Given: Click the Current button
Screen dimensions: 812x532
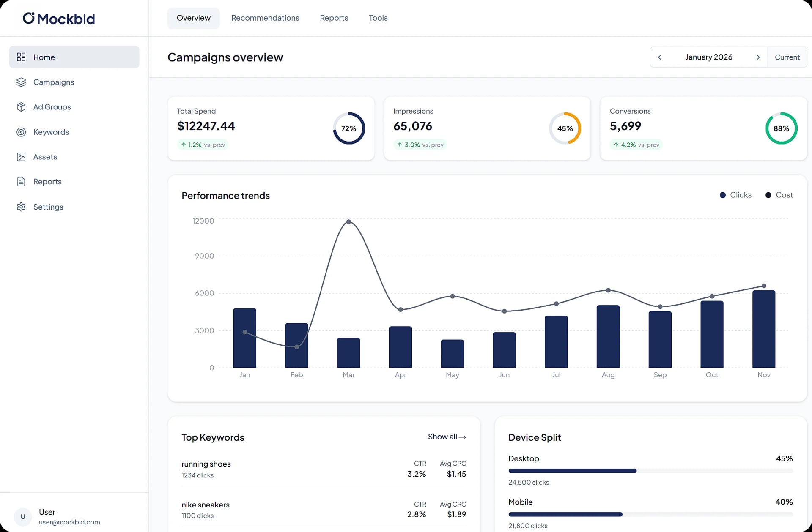Looking at the screenshot, I should tap(787, 57).
